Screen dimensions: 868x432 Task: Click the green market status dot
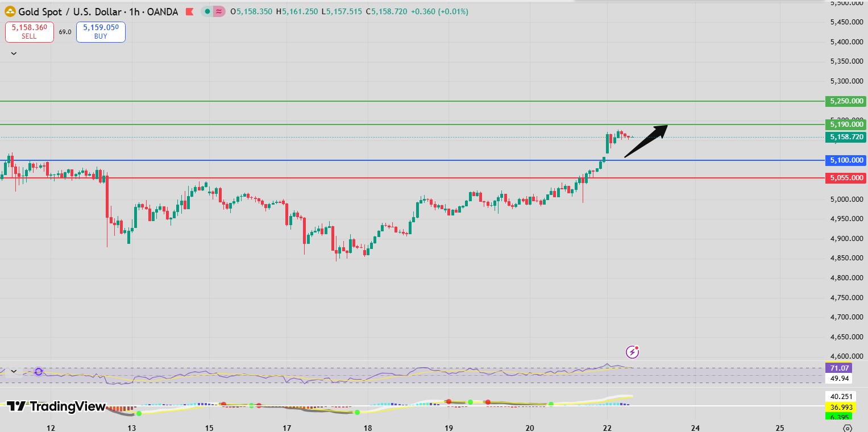coord(208,12)
